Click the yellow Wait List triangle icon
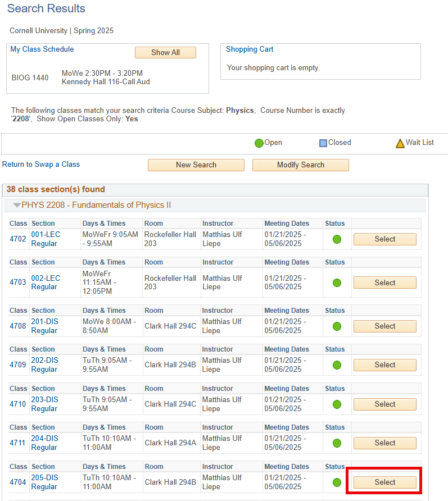This screenshot has height=501, width=448. 400,143
